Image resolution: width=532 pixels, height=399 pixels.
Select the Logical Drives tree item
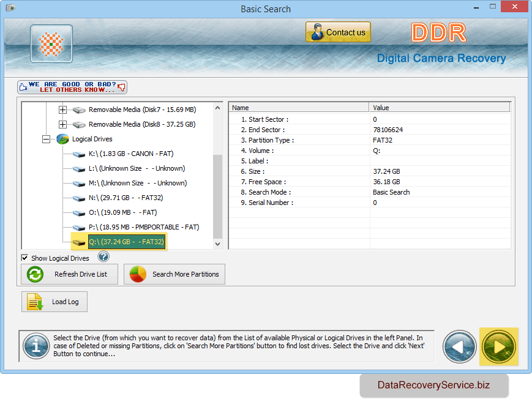(92, 139)
